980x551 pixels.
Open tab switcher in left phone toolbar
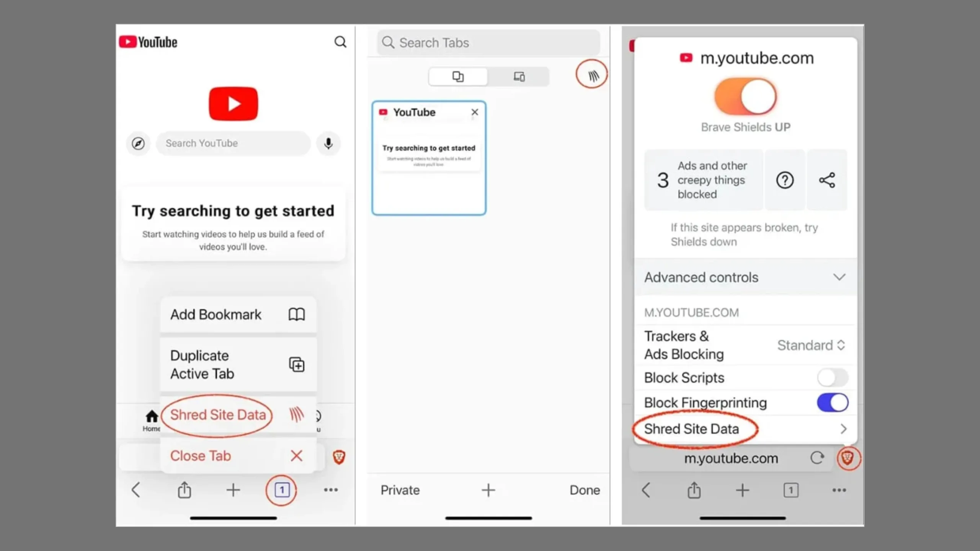click(x=282, y=490)
